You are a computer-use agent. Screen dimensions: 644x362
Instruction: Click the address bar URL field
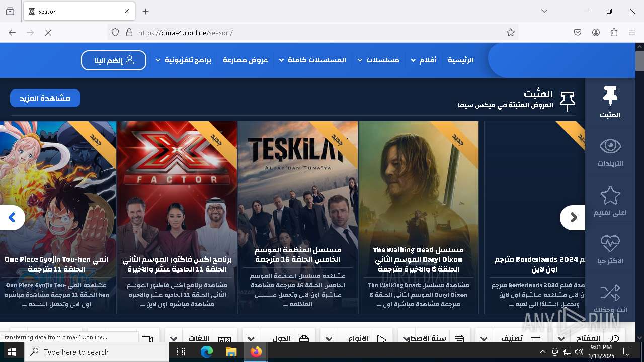click(x=312, y=33)
